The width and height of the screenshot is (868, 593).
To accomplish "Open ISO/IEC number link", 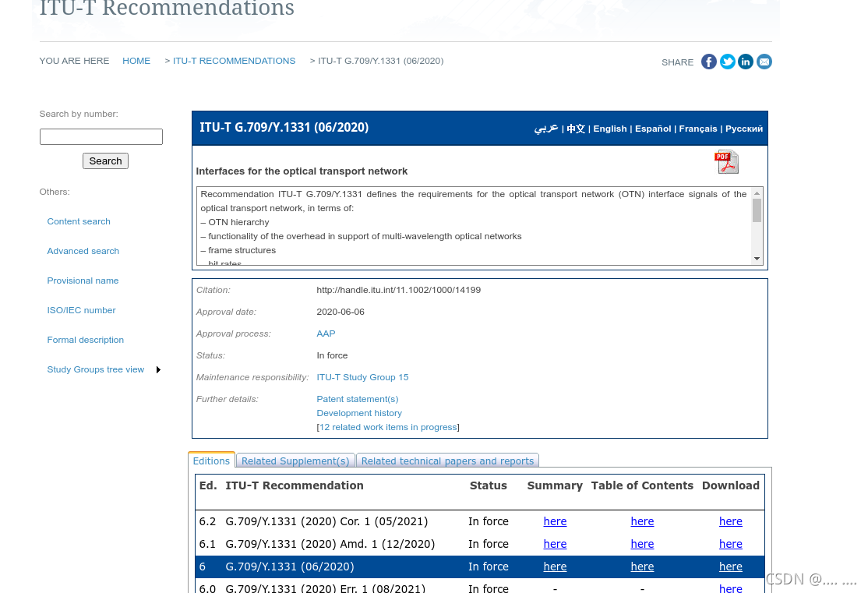I will [81, 310].
